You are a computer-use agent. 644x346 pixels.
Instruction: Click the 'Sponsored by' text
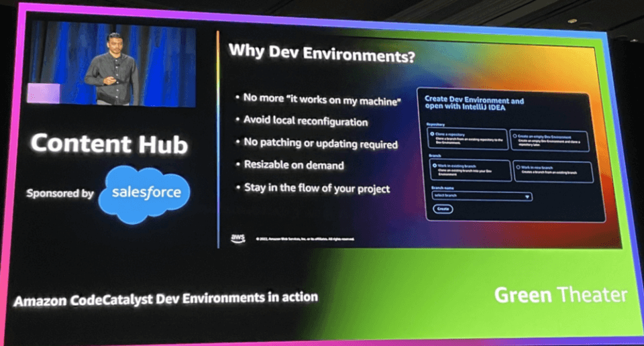click(x=60, y=193)
